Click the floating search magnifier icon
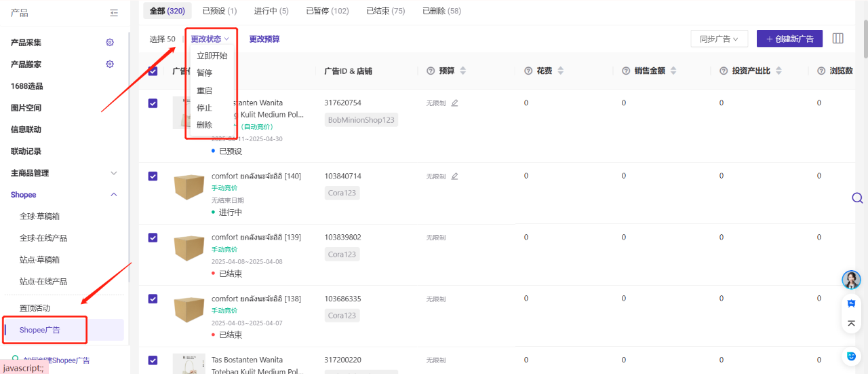 [x=857, y=198]
